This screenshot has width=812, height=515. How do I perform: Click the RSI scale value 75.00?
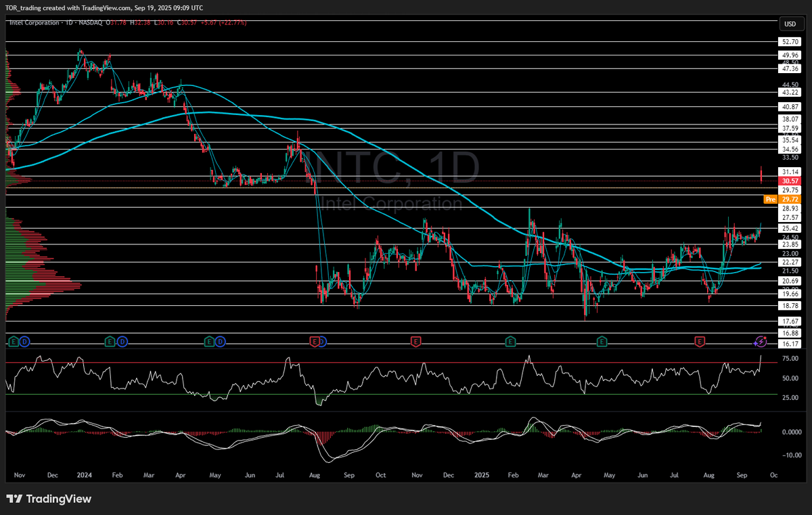coord(790,359)
